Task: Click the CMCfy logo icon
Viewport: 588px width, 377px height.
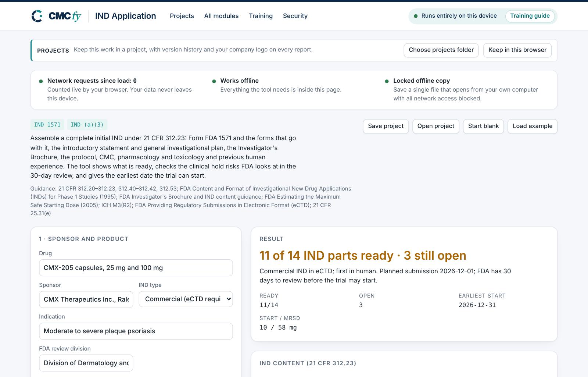Action: point(37,16)
